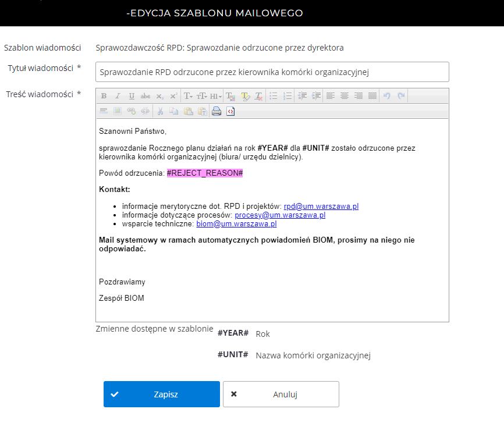Switch to HTML source view
This screenshot has width=504, height=441.
pyautogui.click(x=230, y=111)
